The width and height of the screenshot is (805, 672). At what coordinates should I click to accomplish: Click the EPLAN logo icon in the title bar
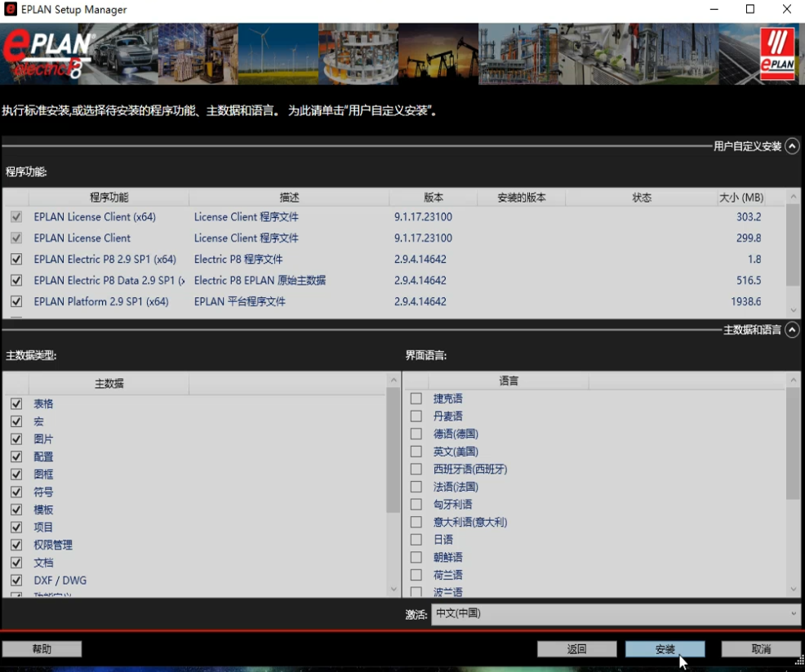coord(9,9)
